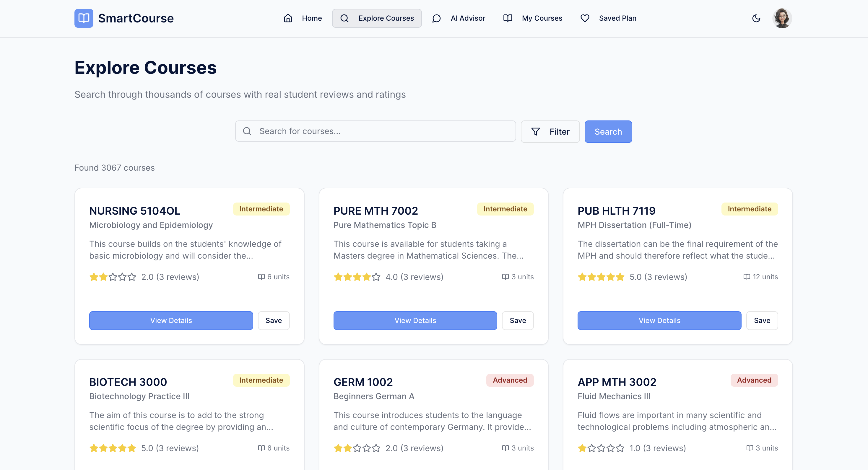Image resolution: width=868 pixels, height=470 pixels.
Task: Focus the Search for courses input field
Action: [x=384, y=131]
